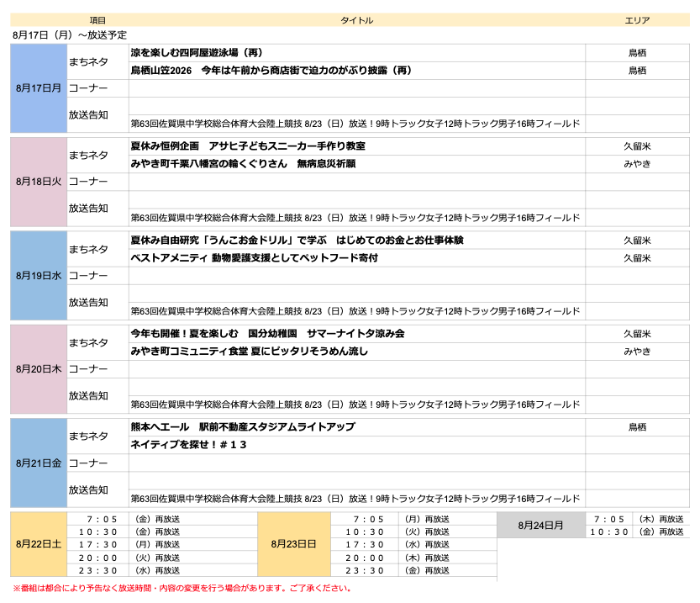Click the 10:30 time under 8月24日月

point(609,532)
